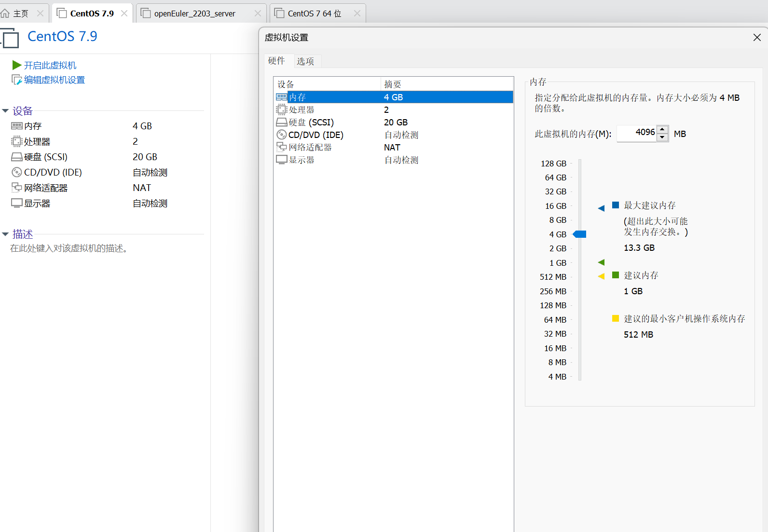Select the CentOS 7.9 tab
Viewport: 768px width, 532px height.
coord(92,14)
